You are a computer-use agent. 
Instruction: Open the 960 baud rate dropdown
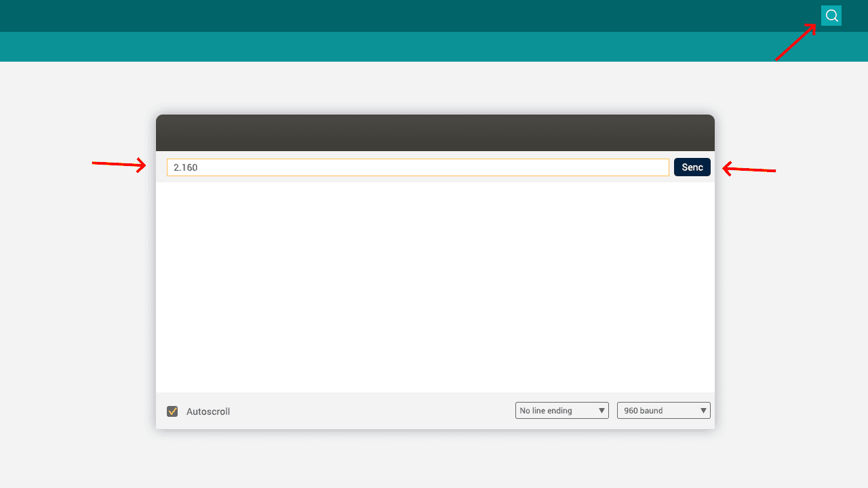(x=656, y=411)
